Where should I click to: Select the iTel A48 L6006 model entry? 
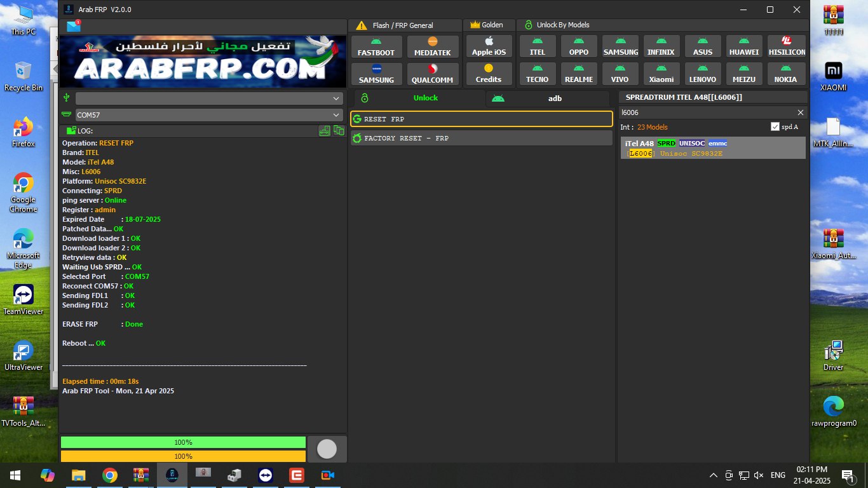[x=713, y=148]
